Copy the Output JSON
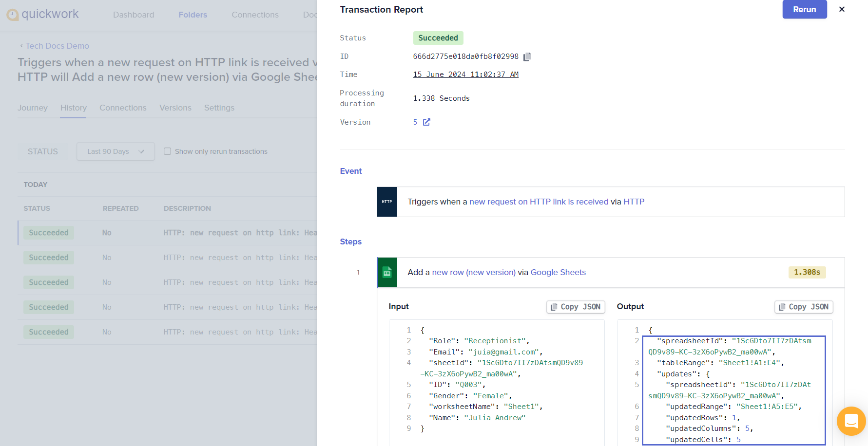Viewport: 868px width, 446px height. (804, 307)
